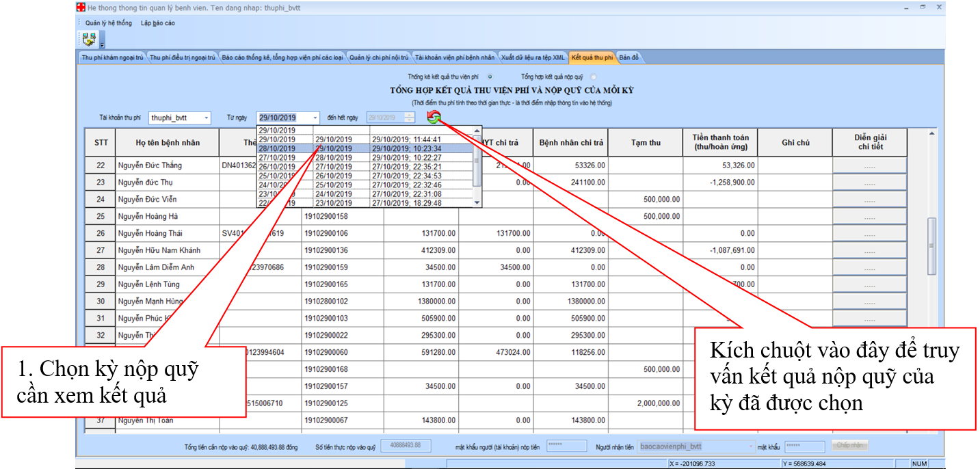Open the toolbar overflow arrow
Screen dimensions: 980x469
click(x=102, y=44)
